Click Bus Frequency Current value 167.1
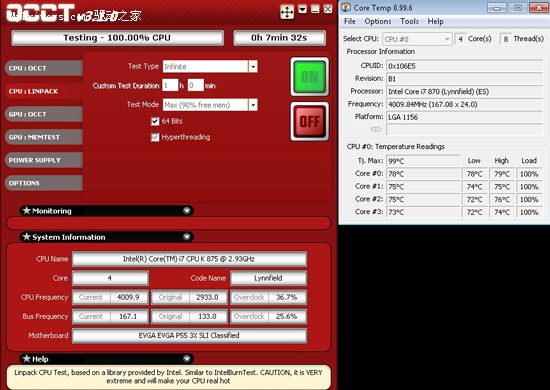The height and width of the screenshot is (390, 550). pos(128,316)
